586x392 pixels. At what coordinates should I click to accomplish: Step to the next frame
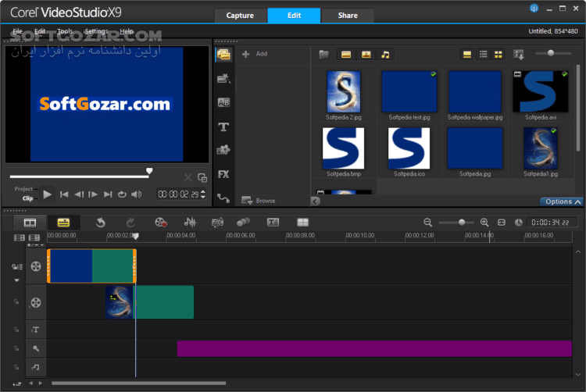[93, 194]
